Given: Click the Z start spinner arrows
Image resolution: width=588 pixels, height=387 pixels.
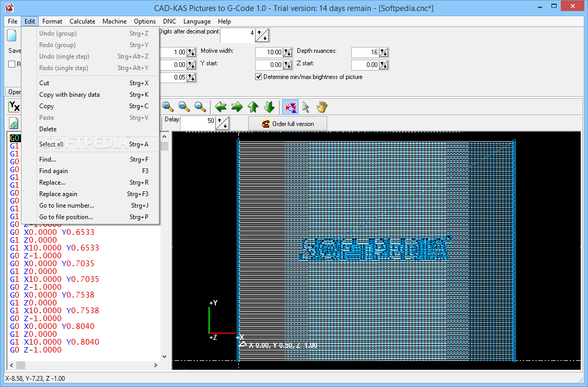Looking at the screenshot, I should [x=384, y=65].
